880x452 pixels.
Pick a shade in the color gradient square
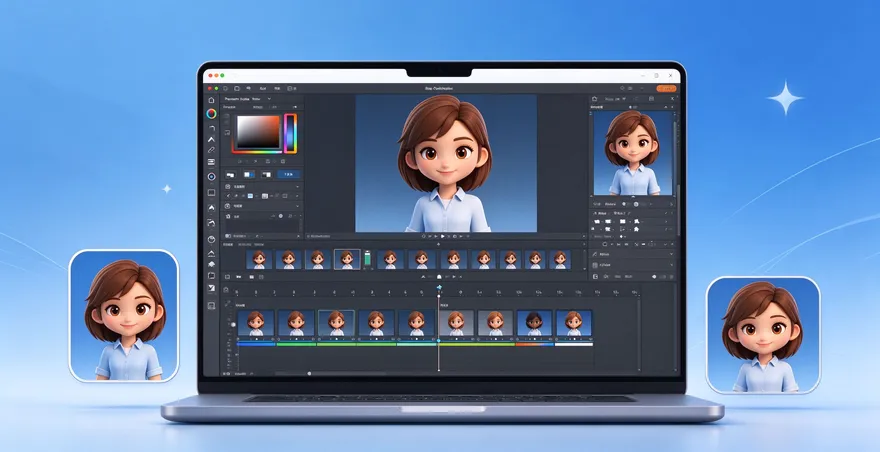pos(258,132)
